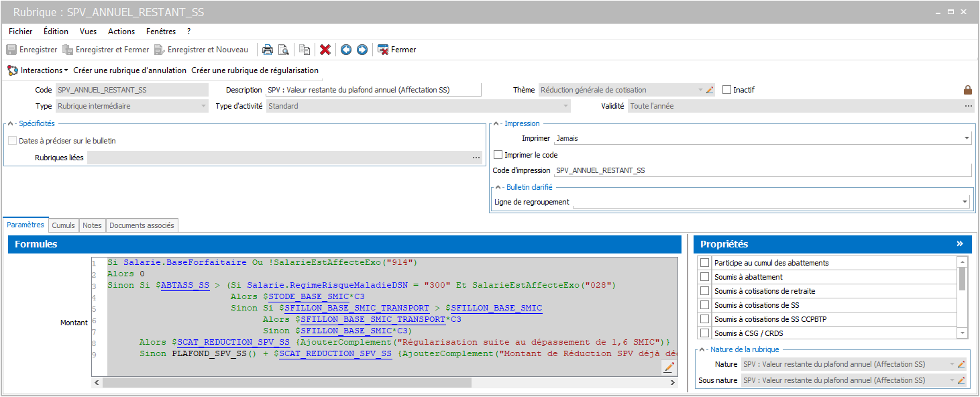Click 'Enregistrer et Nouveau'
This screenshot has width=980, height=397.
[201, 50]
